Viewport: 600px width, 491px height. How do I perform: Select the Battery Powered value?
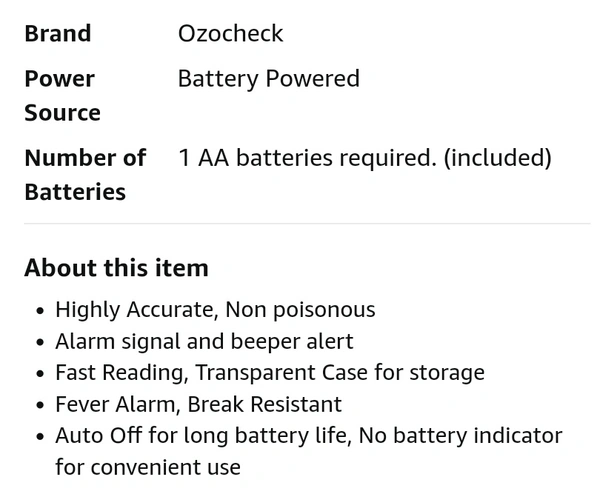click(268, 79)
